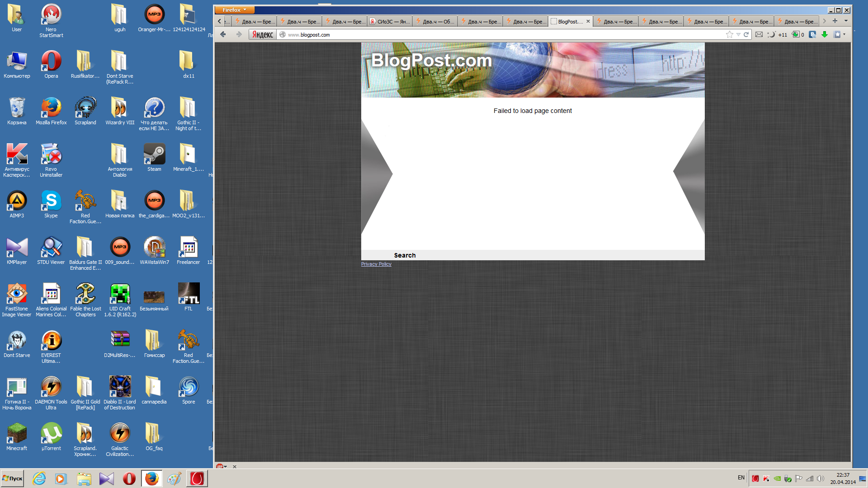Select the last Два.ч — Бре... tab

tap(796, 21)
